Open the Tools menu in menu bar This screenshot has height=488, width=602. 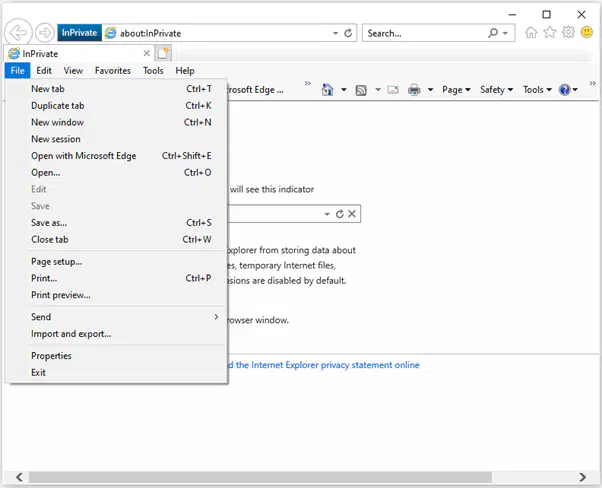(153, 71)
